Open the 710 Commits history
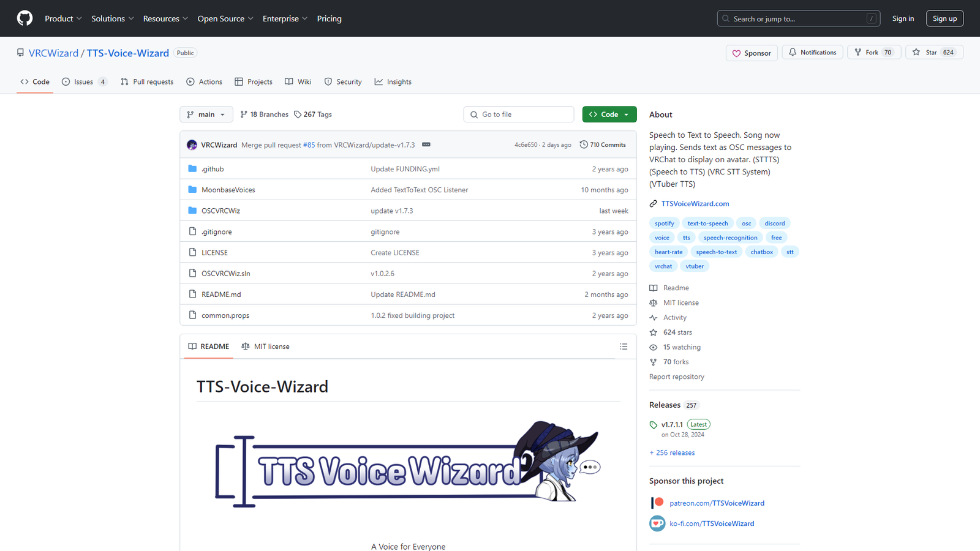Viewport: 980px width, 551px height. click(x=603, y=145)
